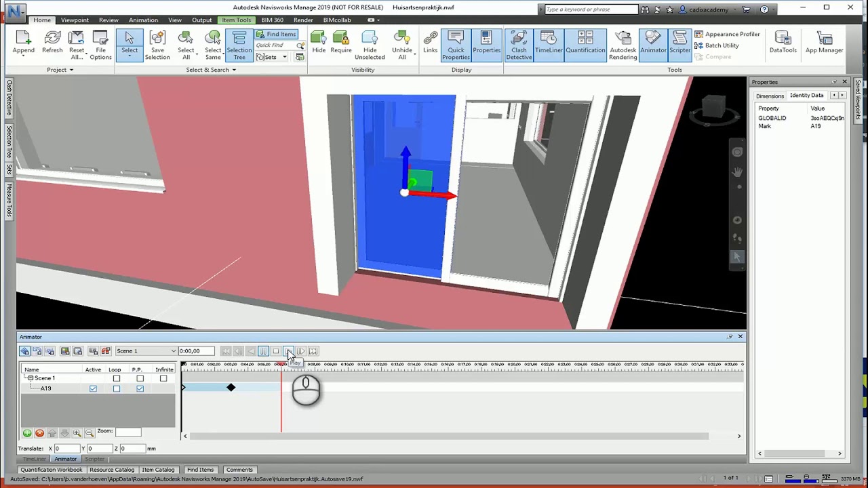
Task: Click the Play button in Animator
Action: click(288, 351)
